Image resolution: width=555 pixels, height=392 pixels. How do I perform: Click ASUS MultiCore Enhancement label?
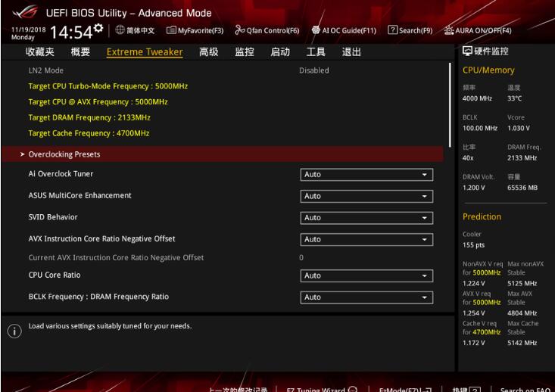pyautogui.click(x=80, y=195)
